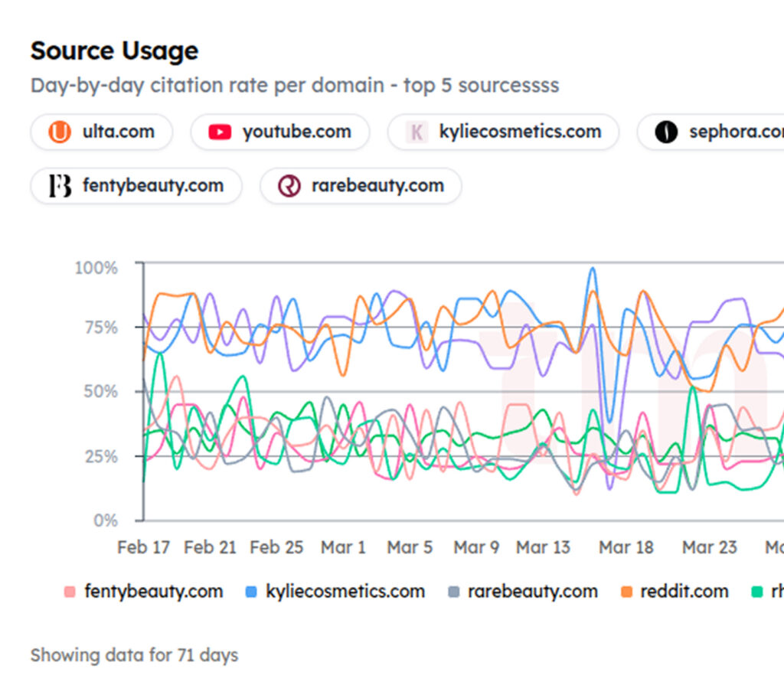Click the rarebeauty.com legend label

[533, 592]
